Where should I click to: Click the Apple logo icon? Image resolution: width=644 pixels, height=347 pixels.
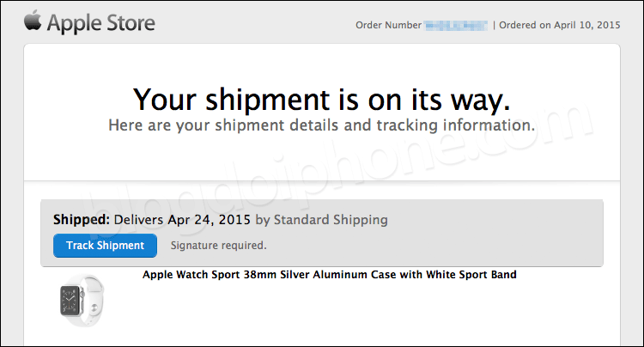pos(33,20)
